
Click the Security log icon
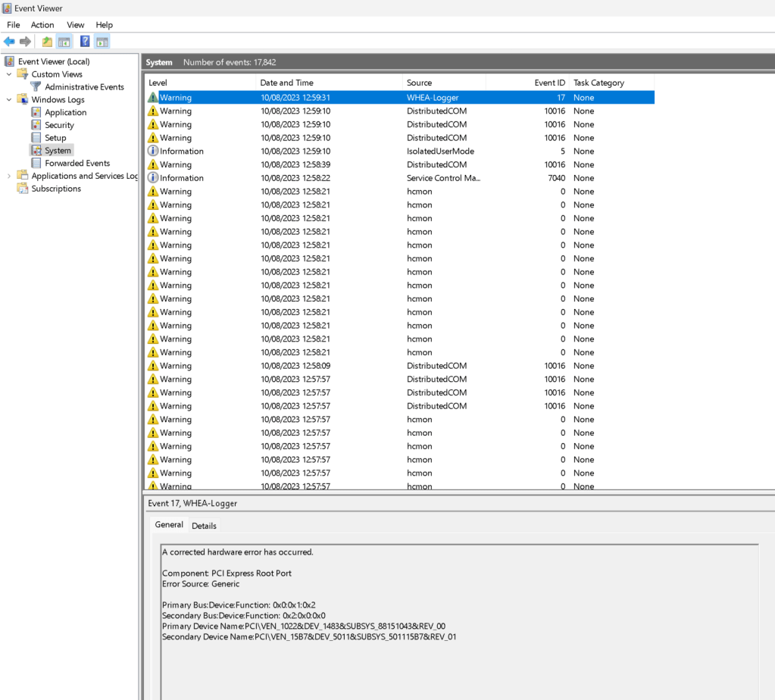(36, 125)
